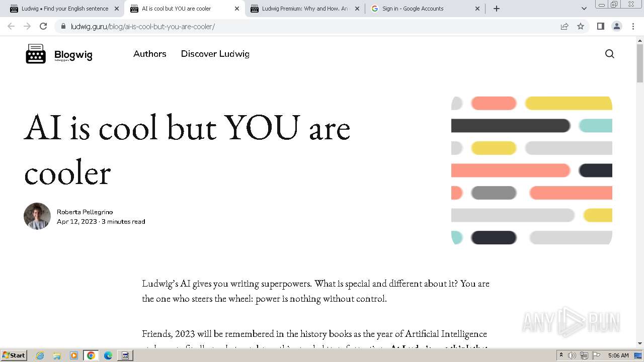Reload the current page
The image size is (644, 362).
tap(43, 26)
